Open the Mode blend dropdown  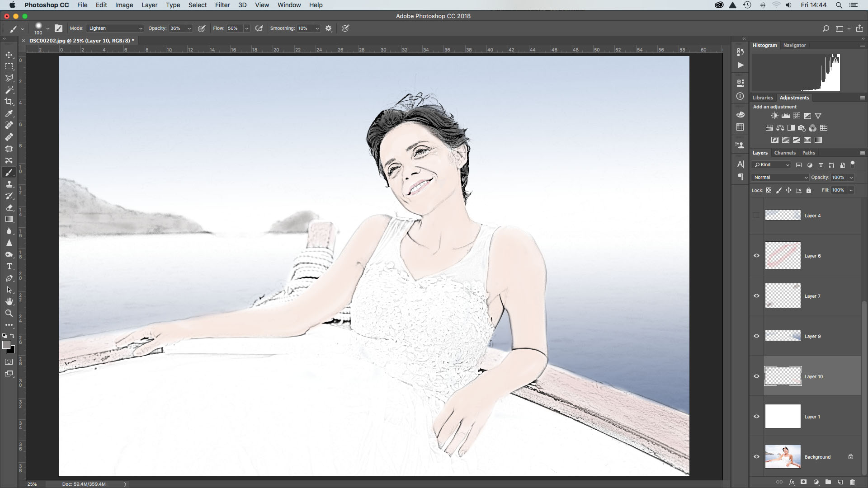tap(115, 28)
